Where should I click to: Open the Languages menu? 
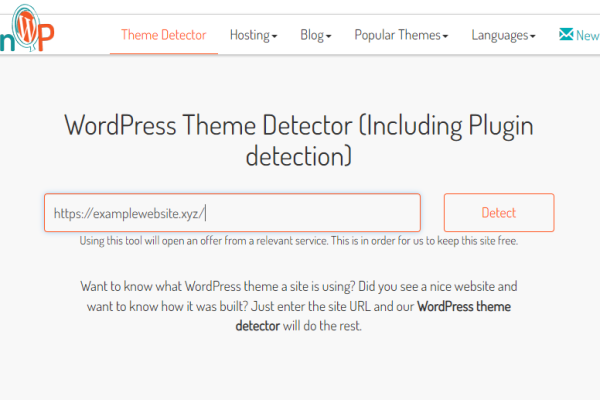499,35
